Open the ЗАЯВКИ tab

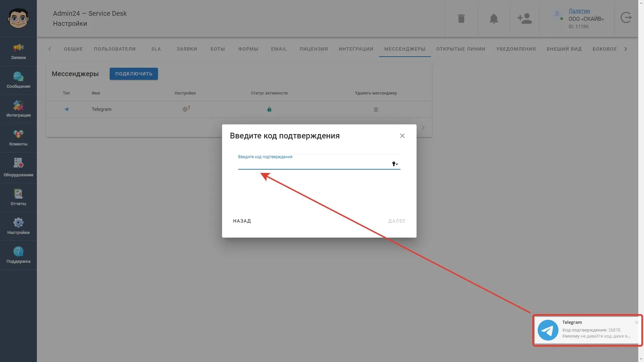tap(187, 49)
